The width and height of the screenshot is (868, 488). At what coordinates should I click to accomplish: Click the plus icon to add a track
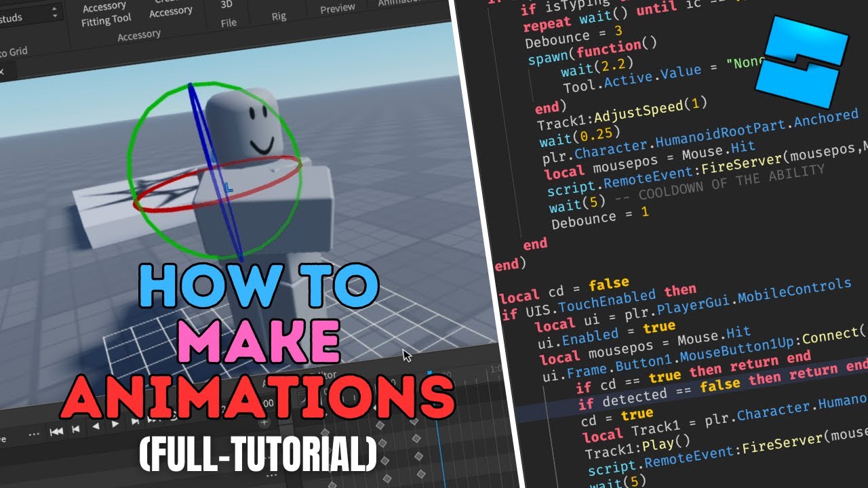point(264,423)
